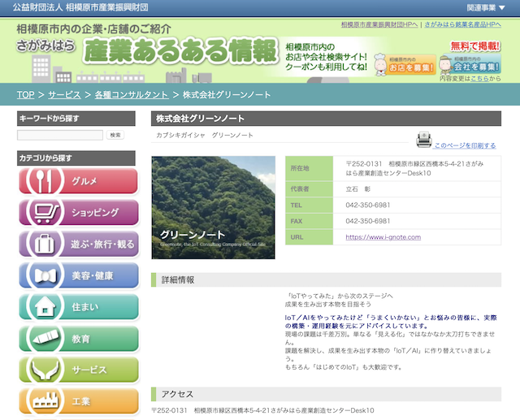This screenshot has height=420, width=520.
Task: Click the chef mascot beside お店を募集!
Action: (x=380, y=64)
